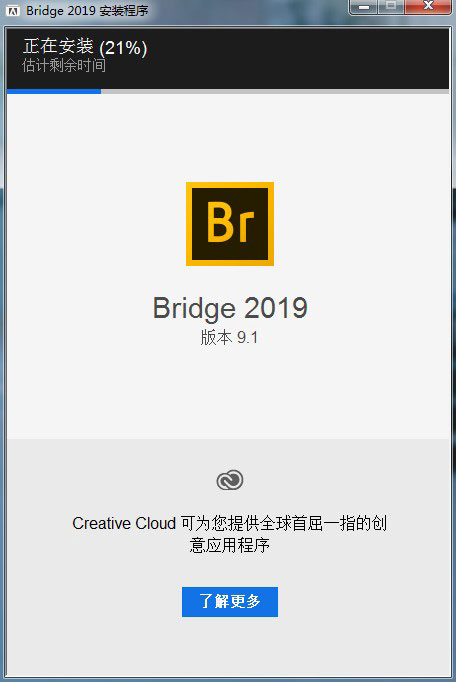Screen dimensions: 456x682
Task: Click the 正在安装 status heading
Action: 58,46
